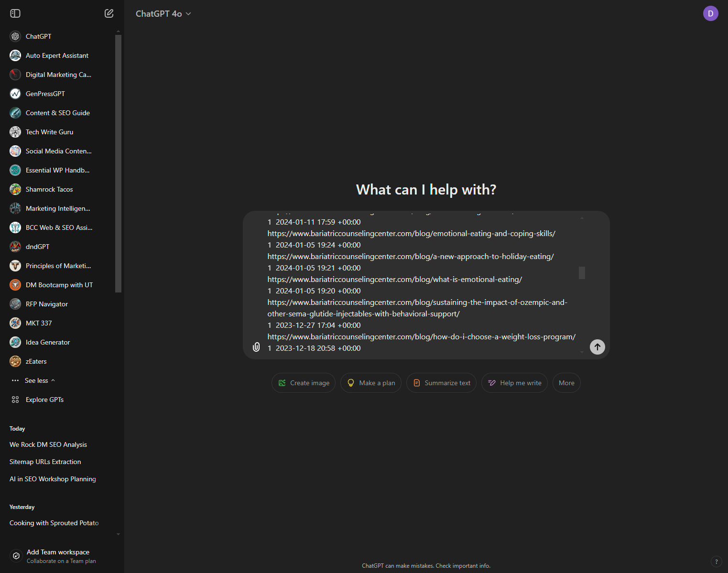Image resolution: width=728 pixels, height=573 pixels.
Task: Start a new chat with the compose icon
Action: (109, 13)
